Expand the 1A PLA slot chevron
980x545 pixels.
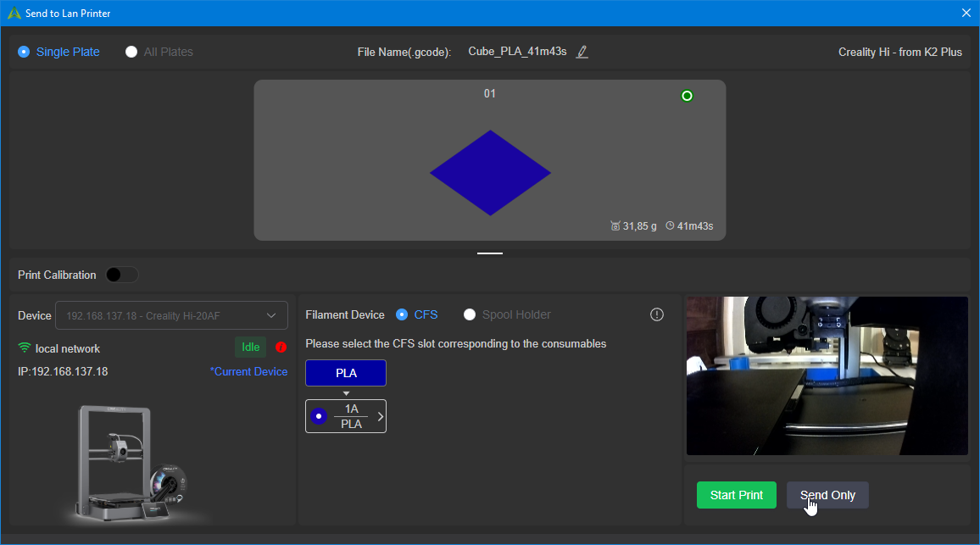(x=380, y=416)
